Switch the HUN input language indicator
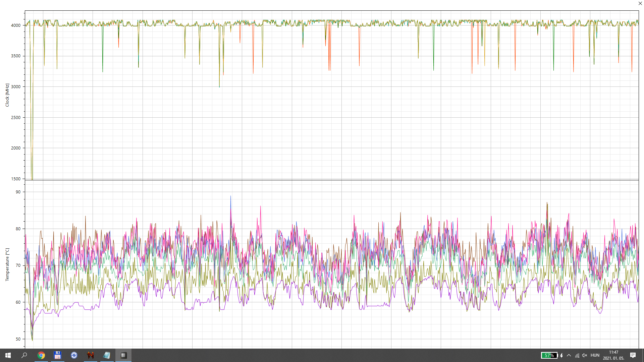Screen dimensions: 644x362 [x=595, y=355]
